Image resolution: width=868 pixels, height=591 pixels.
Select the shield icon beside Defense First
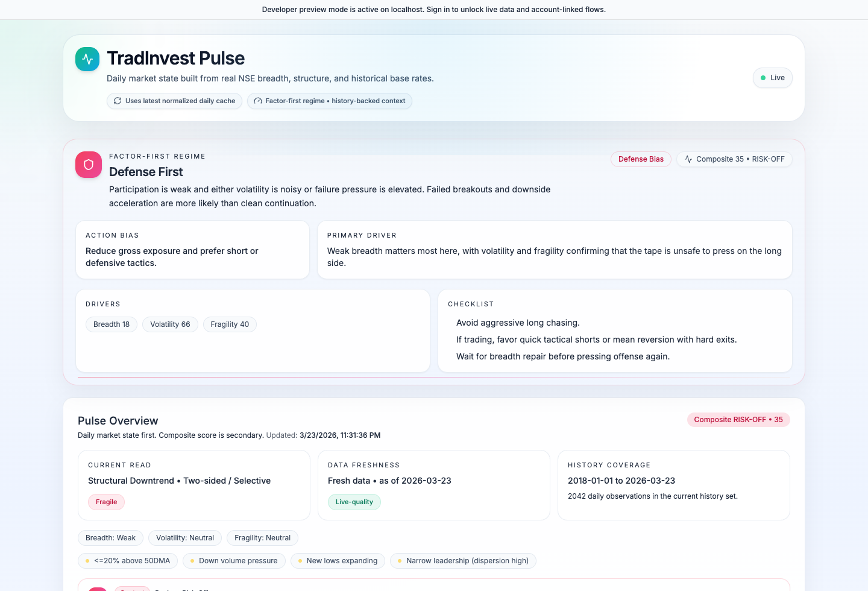[88, 164]
